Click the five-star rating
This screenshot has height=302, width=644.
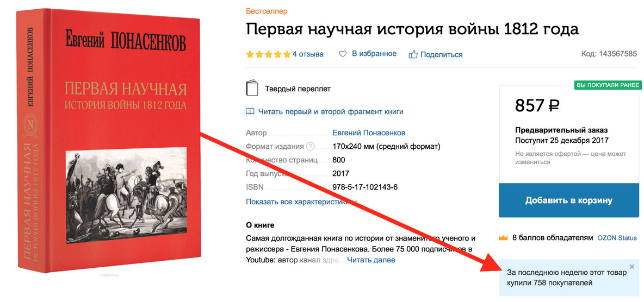(268, 54)
